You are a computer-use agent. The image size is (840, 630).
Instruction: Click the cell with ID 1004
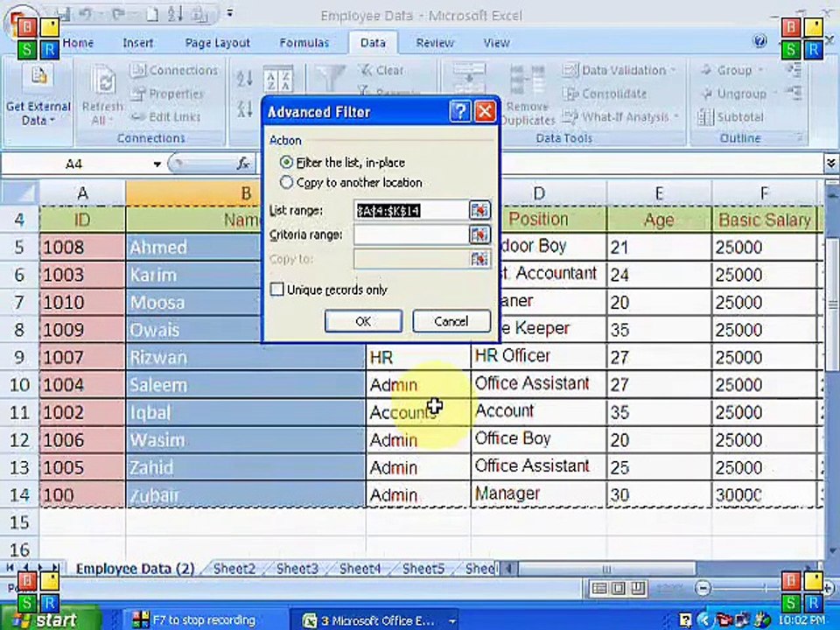(x=82, y=385)
